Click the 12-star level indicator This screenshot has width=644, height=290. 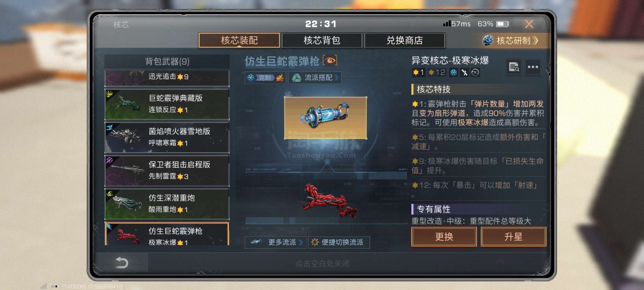pos(437,73)
